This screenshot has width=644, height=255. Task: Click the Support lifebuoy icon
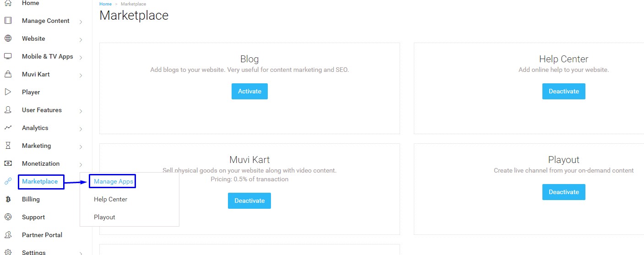(x=8, y=217)
